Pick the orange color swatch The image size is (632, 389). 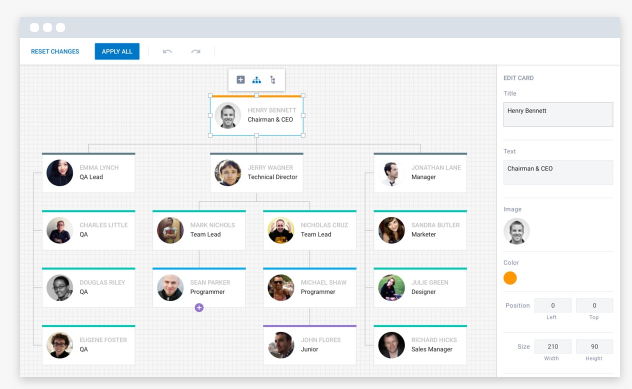click(x=510, y=278)
